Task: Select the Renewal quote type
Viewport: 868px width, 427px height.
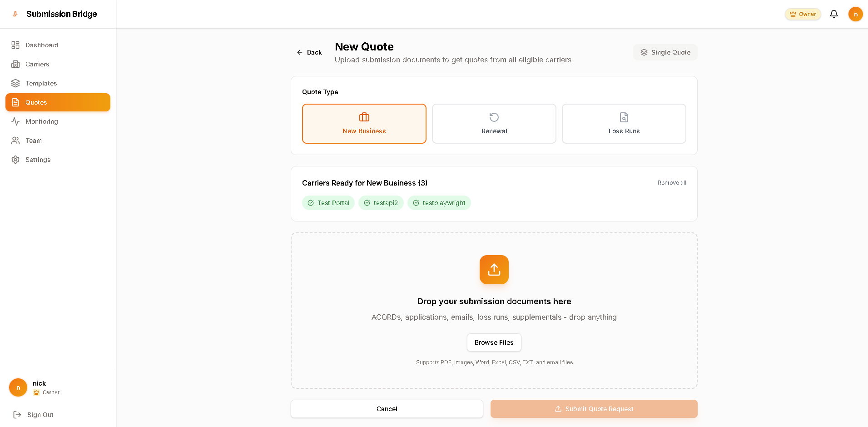Action: click(x=494, y=124)
